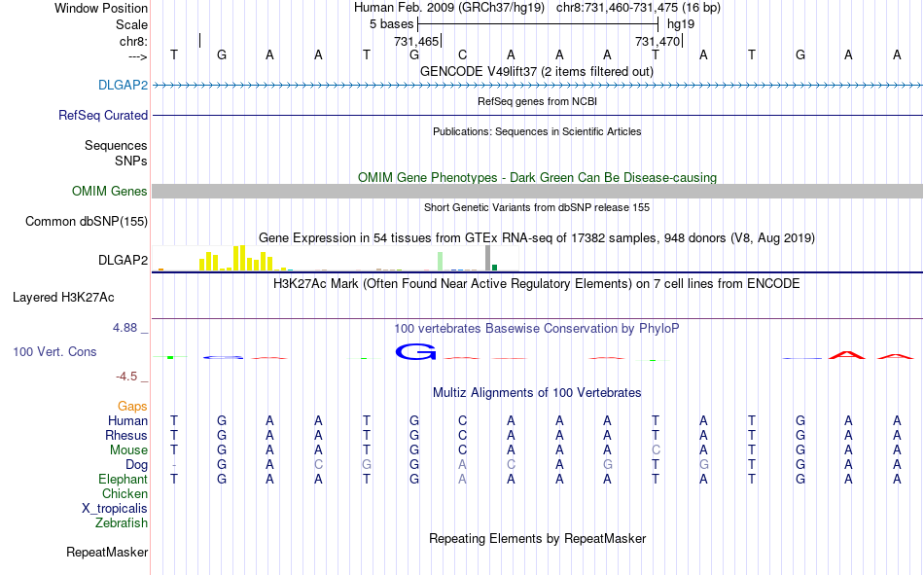This screenshot has height=575, width=924.
Task: Click the Dog species label
Action: pos(136,465)
